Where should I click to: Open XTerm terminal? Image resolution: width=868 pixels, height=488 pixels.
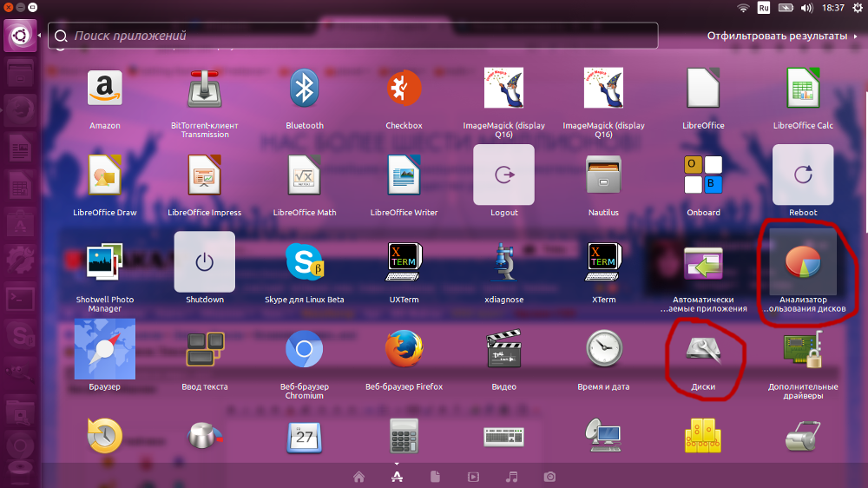coord(603,262)
